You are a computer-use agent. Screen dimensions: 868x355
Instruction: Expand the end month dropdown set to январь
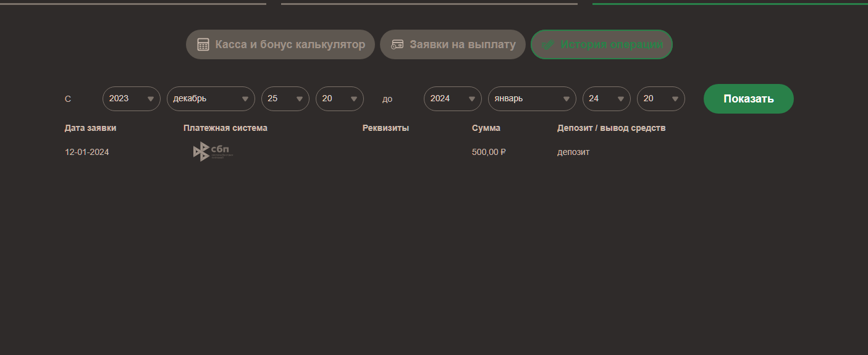pos(532,99)
